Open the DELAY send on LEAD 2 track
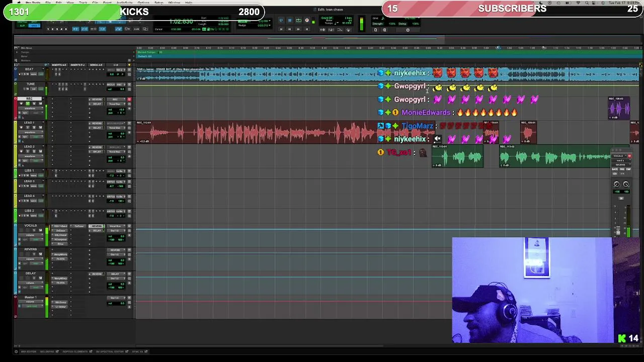 tap(97, 152)
